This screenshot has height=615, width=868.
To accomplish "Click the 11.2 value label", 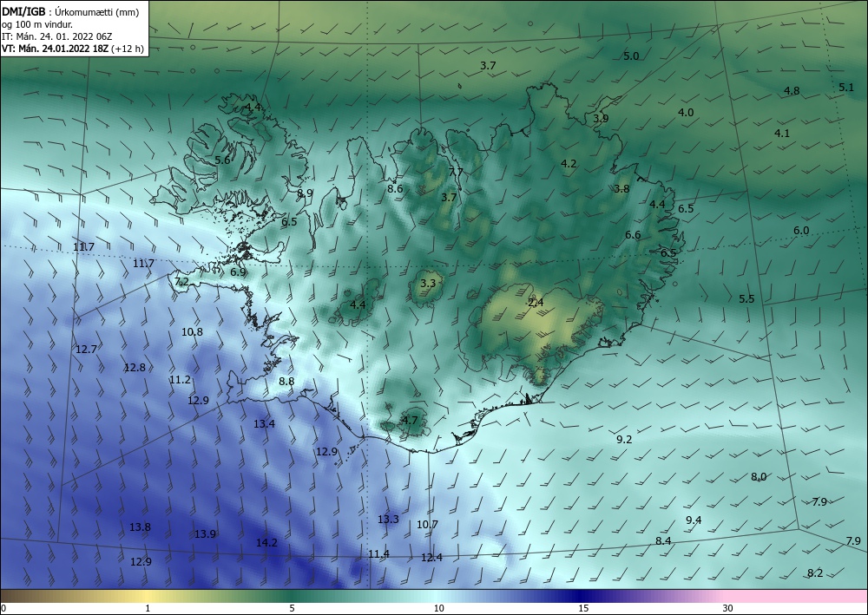I will coord(180,379).
